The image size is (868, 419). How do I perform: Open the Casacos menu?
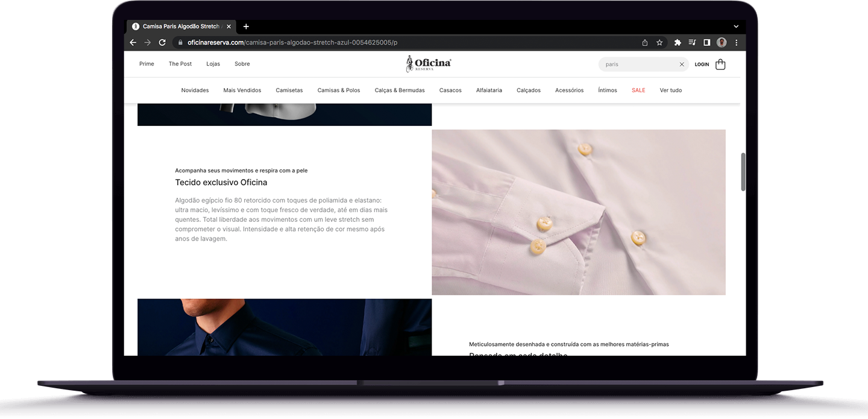(x=450, y=90)
